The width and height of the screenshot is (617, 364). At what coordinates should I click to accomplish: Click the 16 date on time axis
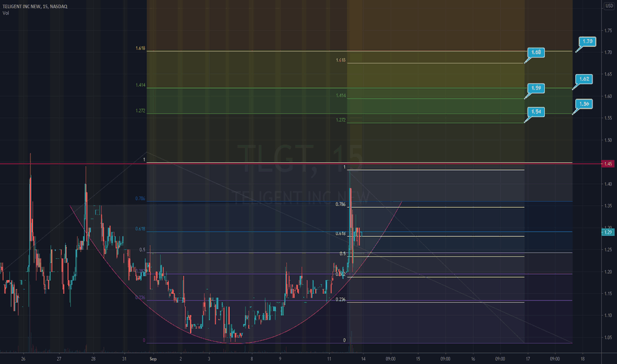473,359
